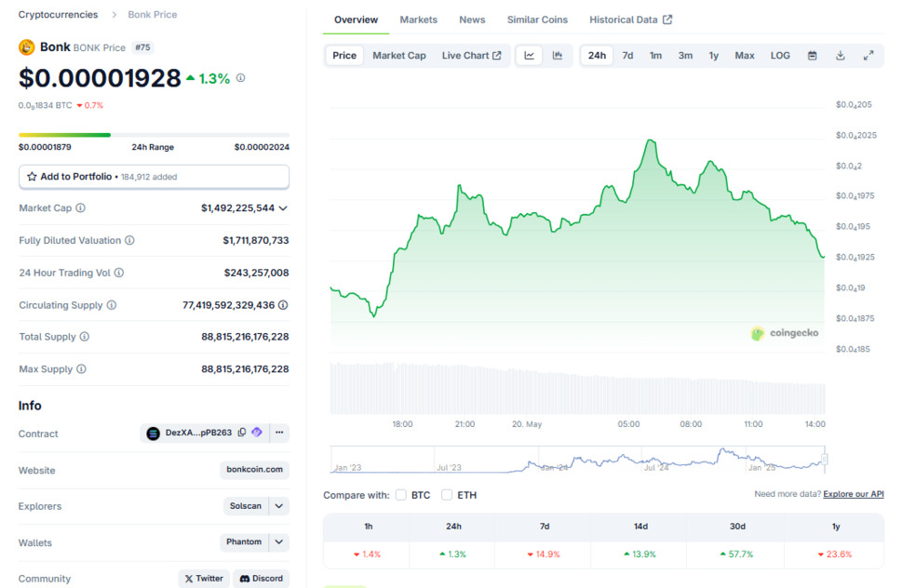Open Solscan explorer link
The image size is (916, 588).
click(246, 506)
